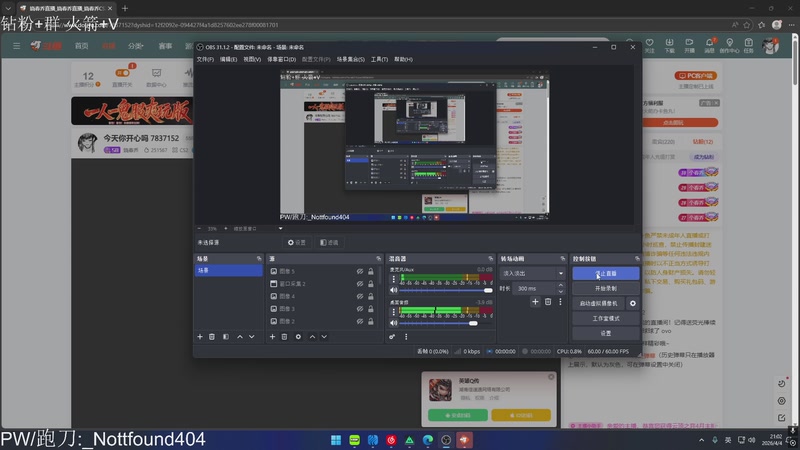Viewport: 800px width, 450px height.
Task: Open OBS 场景集合(S) menu
Action: pyautogui.click(x=351, y=59)
